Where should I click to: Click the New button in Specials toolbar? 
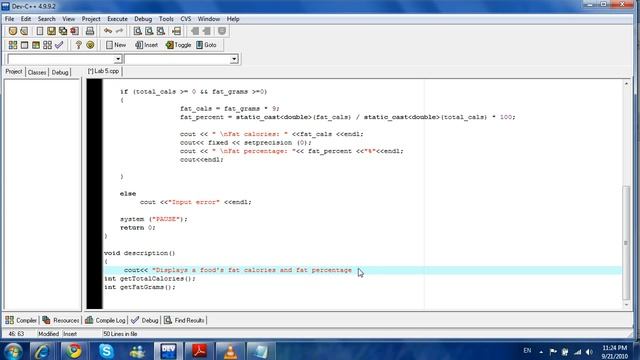click(116, 45)
